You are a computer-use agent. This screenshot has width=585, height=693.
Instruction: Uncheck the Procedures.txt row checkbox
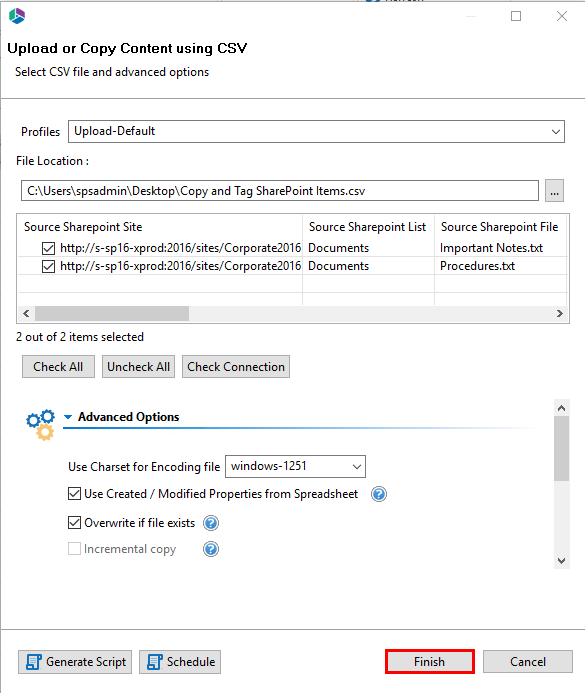pyautogui.click(x=49, y=267)
